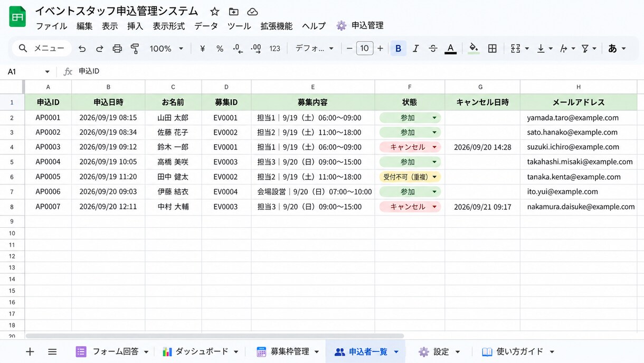Click the undo arrow icon
644x363 pixels.
(x=82, y=49)
